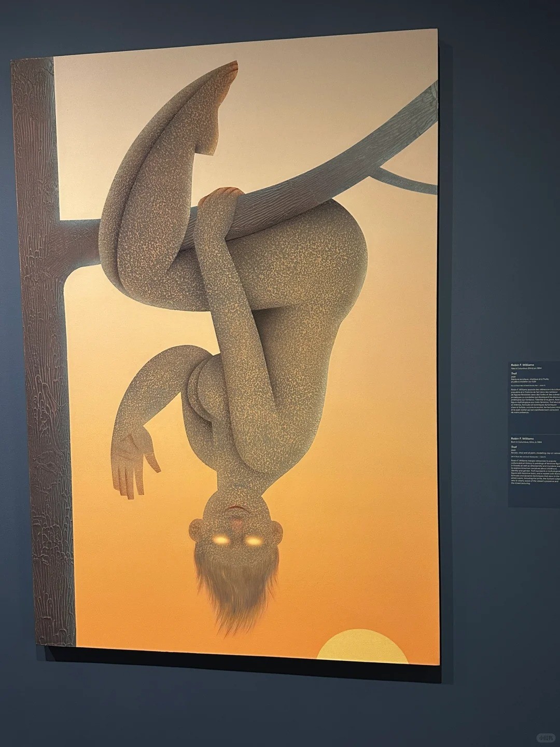Click the 'Troll' title in French label

coord(515,373)
